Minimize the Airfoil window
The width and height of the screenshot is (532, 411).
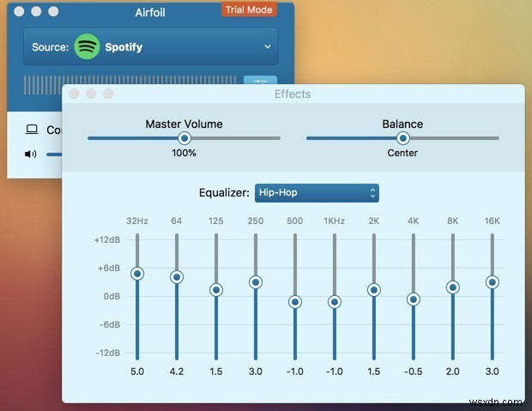pos(36,11)
